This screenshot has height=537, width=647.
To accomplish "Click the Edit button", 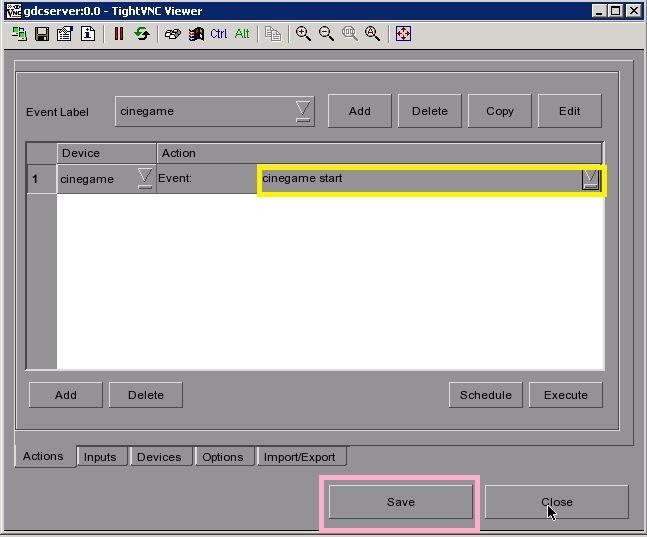I will pyautogui.click(x=569, y=111).
